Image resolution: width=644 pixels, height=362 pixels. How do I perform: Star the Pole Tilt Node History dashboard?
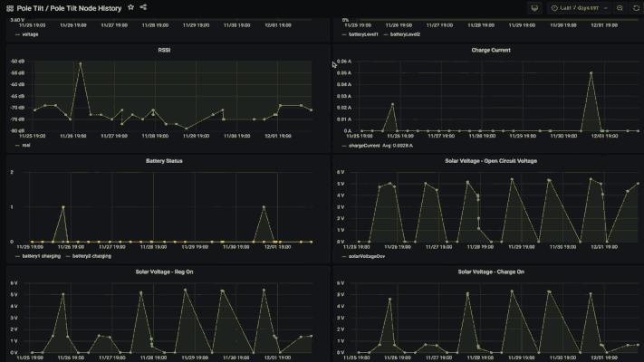click(130, 7)
